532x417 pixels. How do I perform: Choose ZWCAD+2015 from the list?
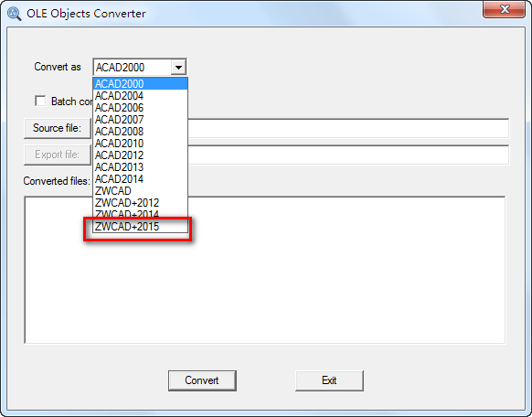(140, 226)
